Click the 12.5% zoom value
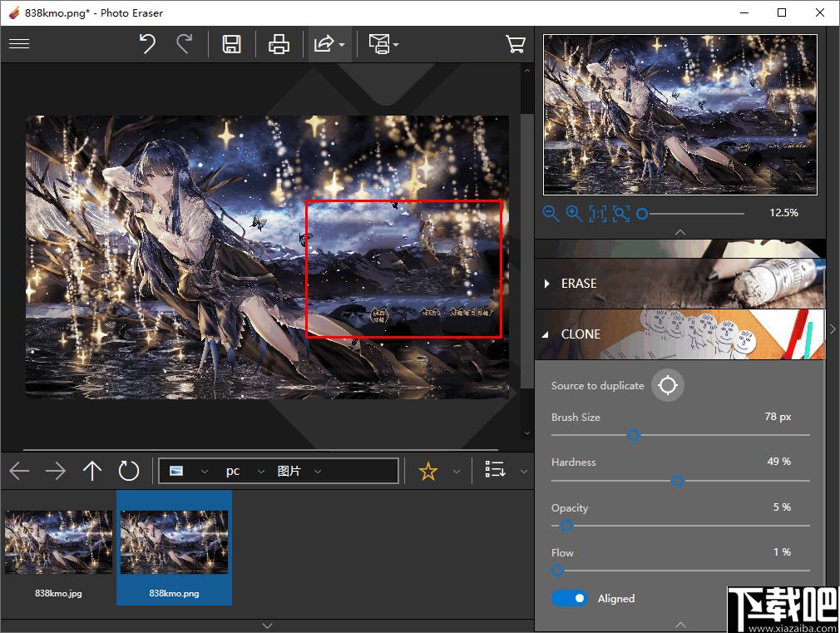The image size is (840, 633). coord(783,213)
